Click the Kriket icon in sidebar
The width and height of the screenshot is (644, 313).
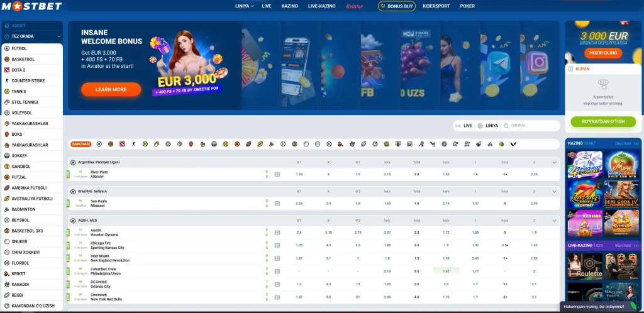(x=7, y=273)
